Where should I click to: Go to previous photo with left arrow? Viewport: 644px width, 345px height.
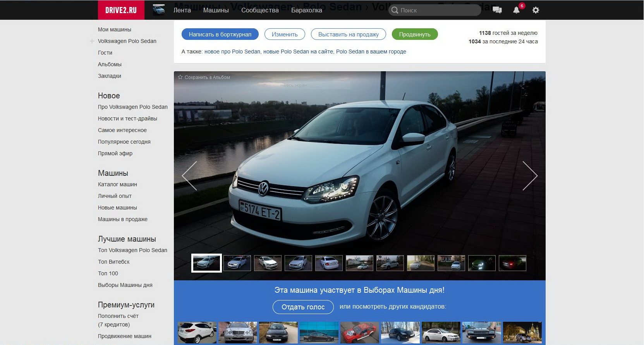tap(189, 176)
